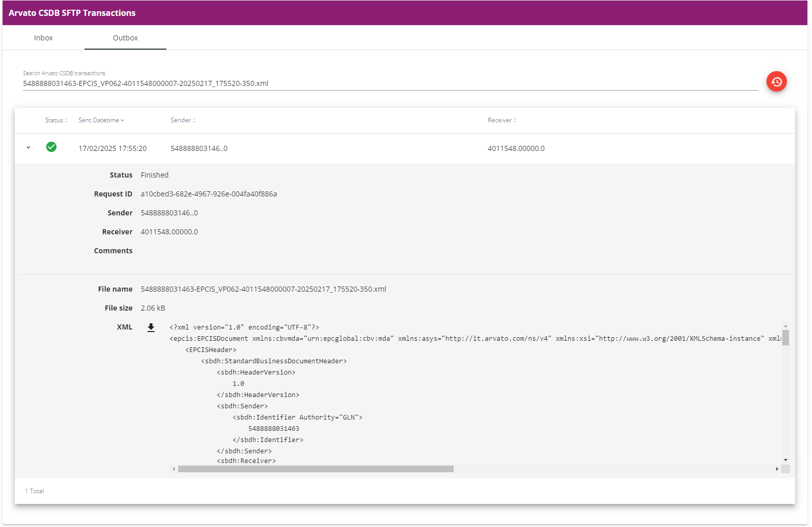Click the XML scroll down arrow
The width and height of the screenshot is (812, 527).
(x=785, y=460)
